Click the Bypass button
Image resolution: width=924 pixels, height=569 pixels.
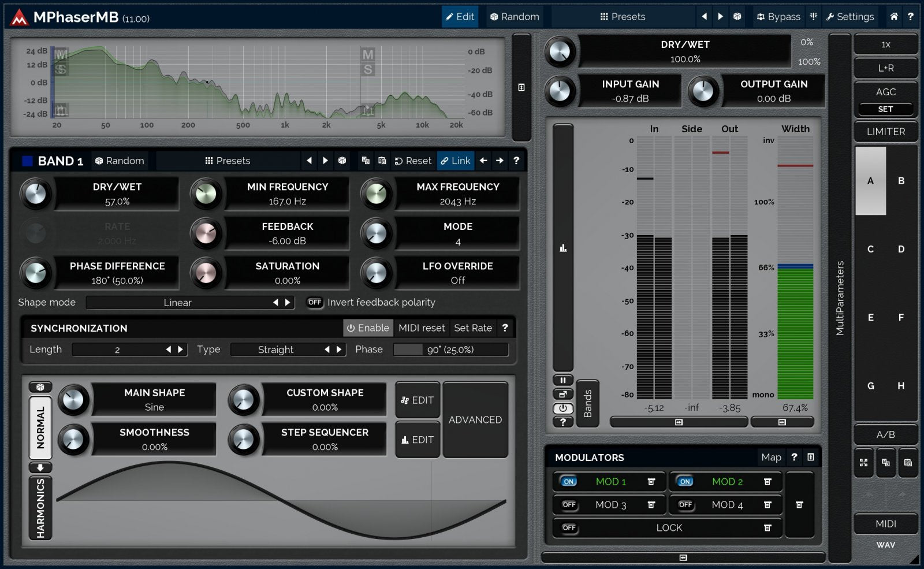pyautogui.click(x=778, y=16)
